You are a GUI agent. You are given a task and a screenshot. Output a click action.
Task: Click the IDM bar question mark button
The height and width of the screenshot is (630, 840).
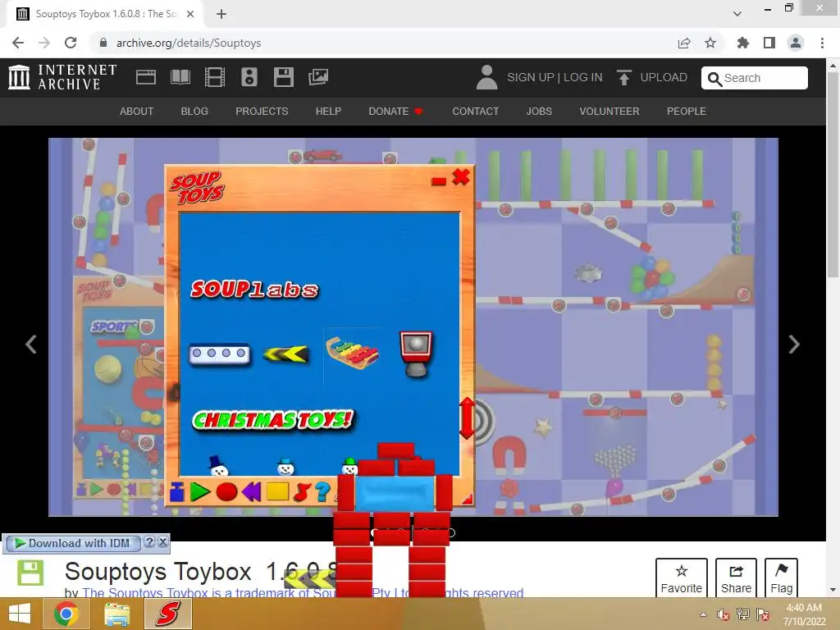(x=150, y=541)
